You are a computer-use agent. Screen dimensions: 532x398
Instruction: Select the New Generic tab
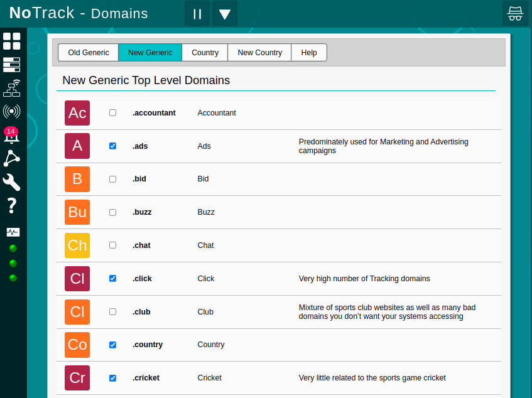point(150,53)
